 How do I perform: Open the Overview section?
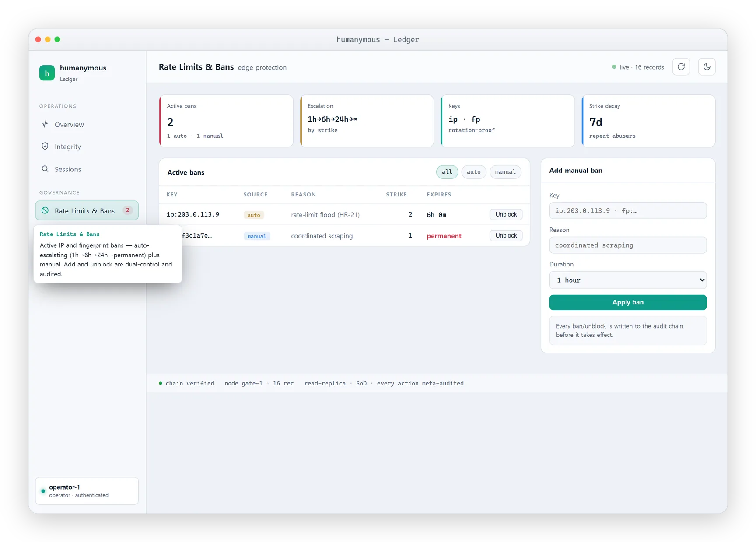(87, 124)
